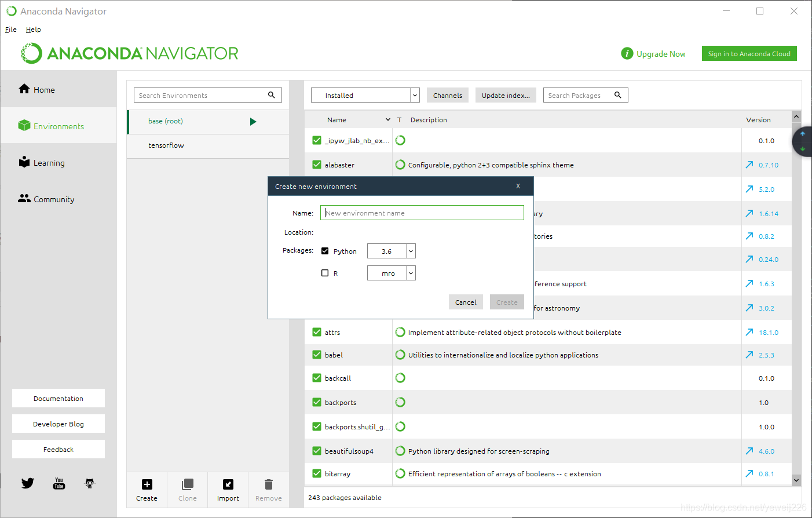The image size is (812, 518).
Task: Click the package list scroll down arrow
Action: [796, 480]
